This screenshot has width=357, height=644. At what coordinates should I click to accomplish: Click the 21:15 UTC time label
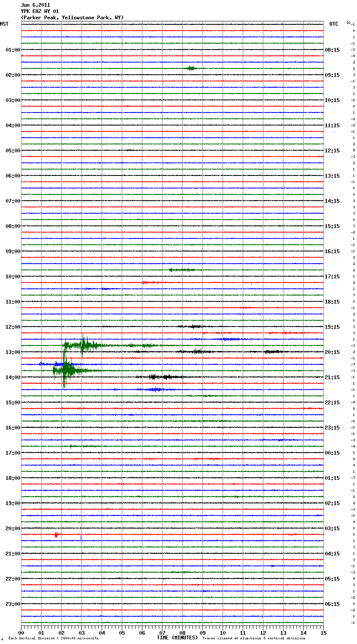point(332,377)
